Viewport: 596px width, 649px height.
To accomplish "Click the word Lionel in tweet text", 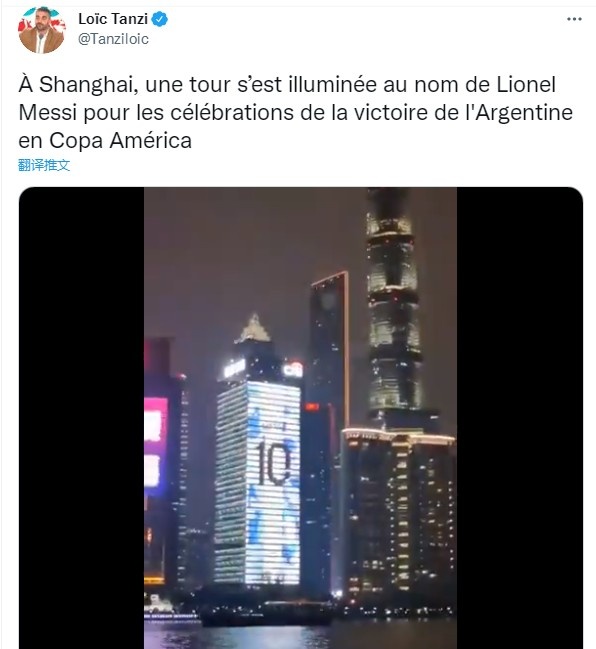I will click(x=526, y=84).
